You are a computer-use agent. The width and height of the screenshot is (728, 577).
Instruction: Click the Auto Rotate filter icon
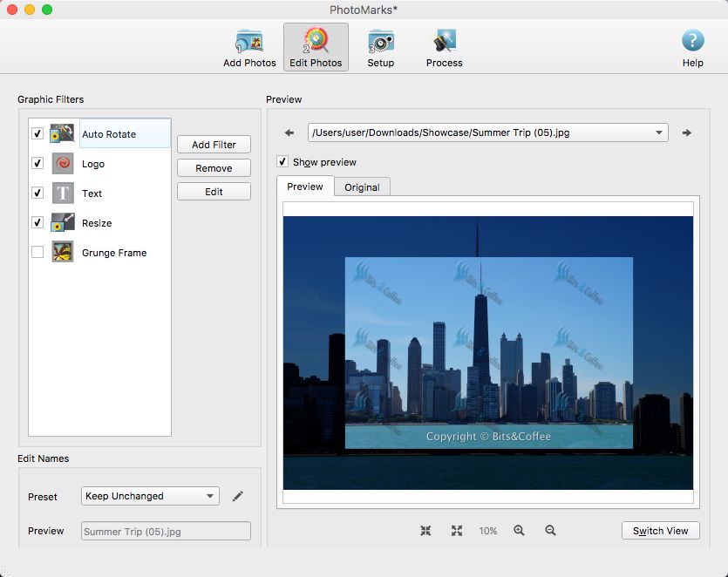point(62,133)
